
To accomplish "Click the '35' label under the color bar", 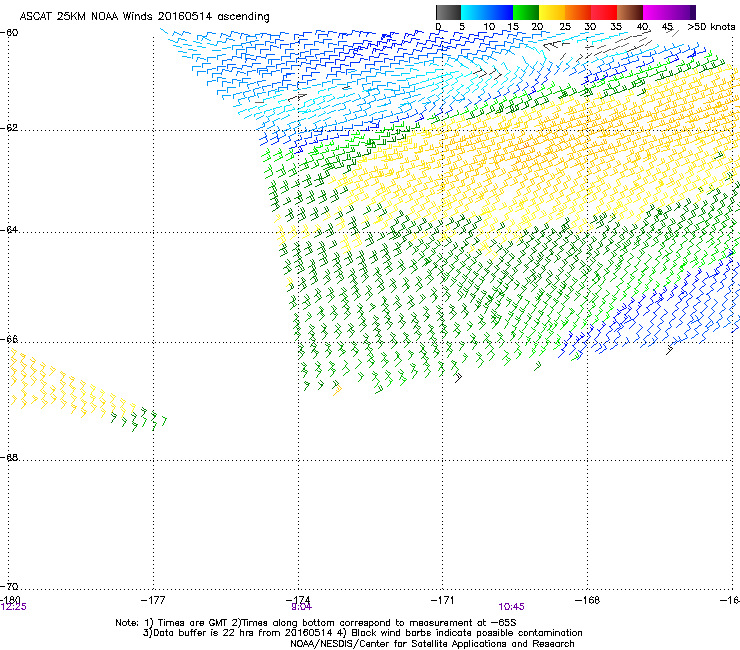I will 616,27.
